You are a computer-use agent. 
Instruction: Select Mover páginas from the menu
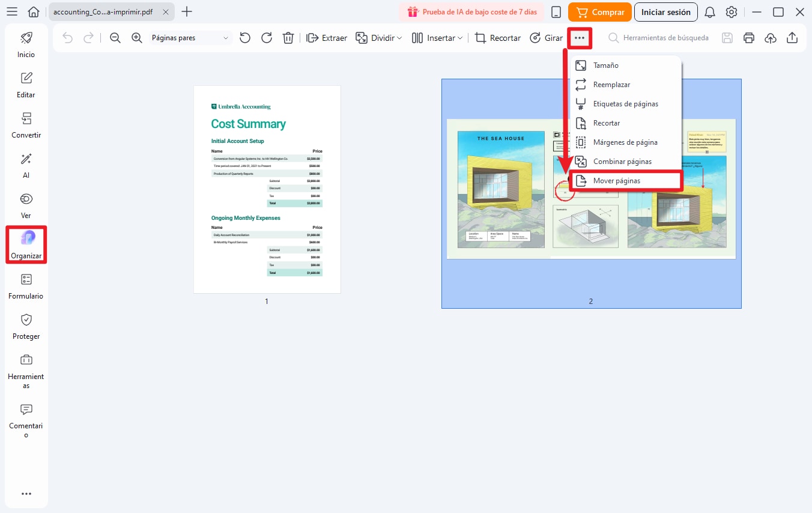click(x=617, y=181)
